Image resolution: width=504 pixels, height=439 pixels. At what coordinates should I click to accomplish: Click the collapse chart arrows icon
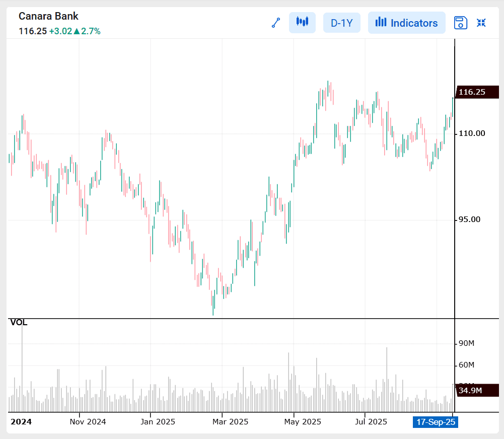tap(481, 23)
